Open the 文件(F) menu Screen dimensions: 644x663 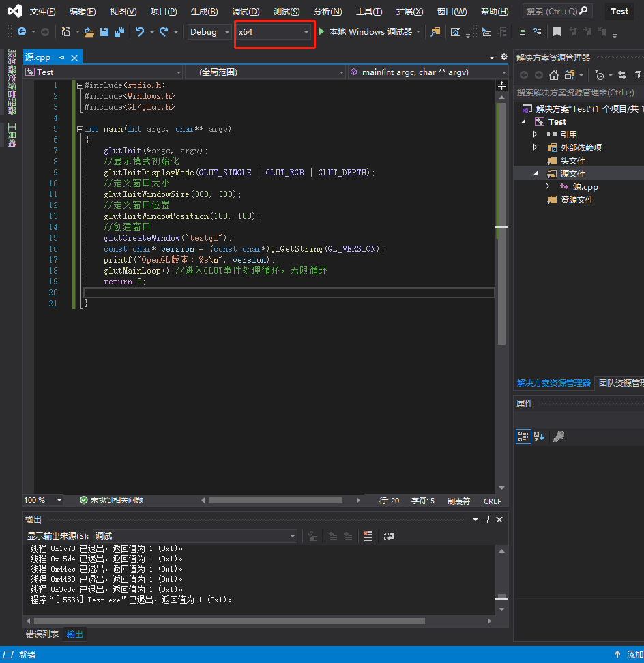point(42,12)
